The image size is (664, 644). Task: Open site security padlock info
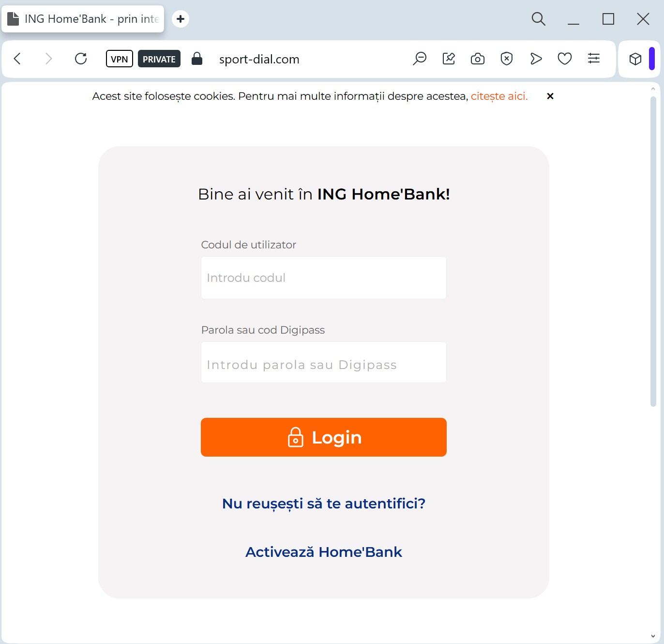[197, 59]
